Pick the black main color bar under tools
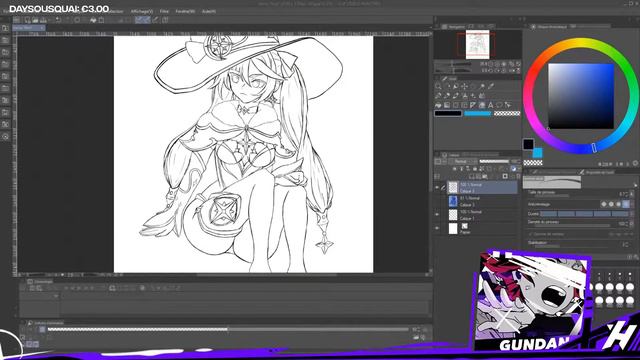This screenshot has width=640, height=360. [448, 113]
